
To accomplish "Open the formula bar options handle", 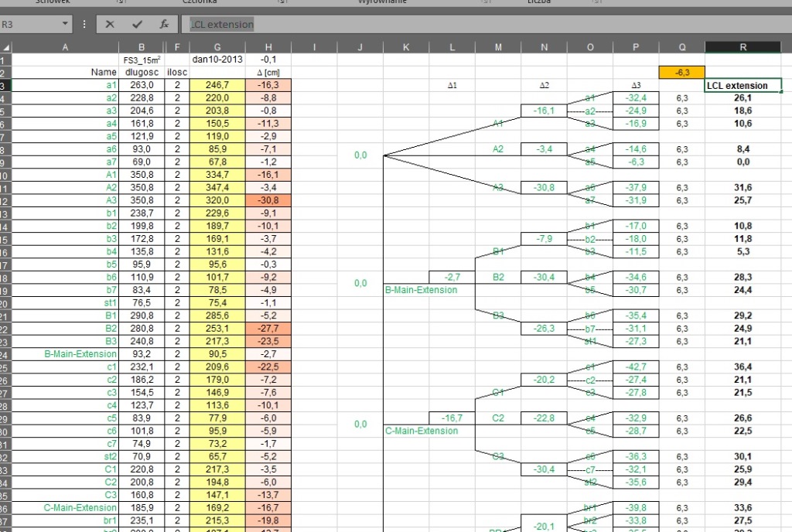I will pyautogui.click(x=84, y=24).
